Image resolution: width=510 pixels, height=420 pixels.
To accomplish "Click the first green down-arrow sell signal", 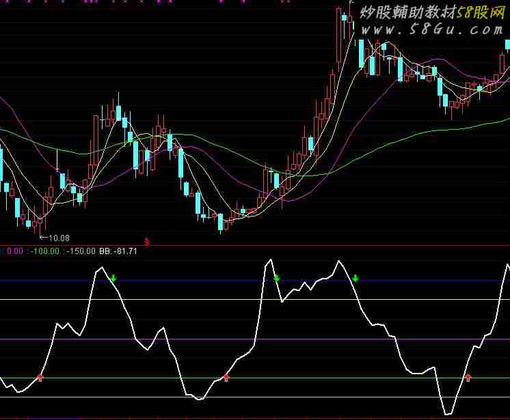I will click(x=113, y=278).
